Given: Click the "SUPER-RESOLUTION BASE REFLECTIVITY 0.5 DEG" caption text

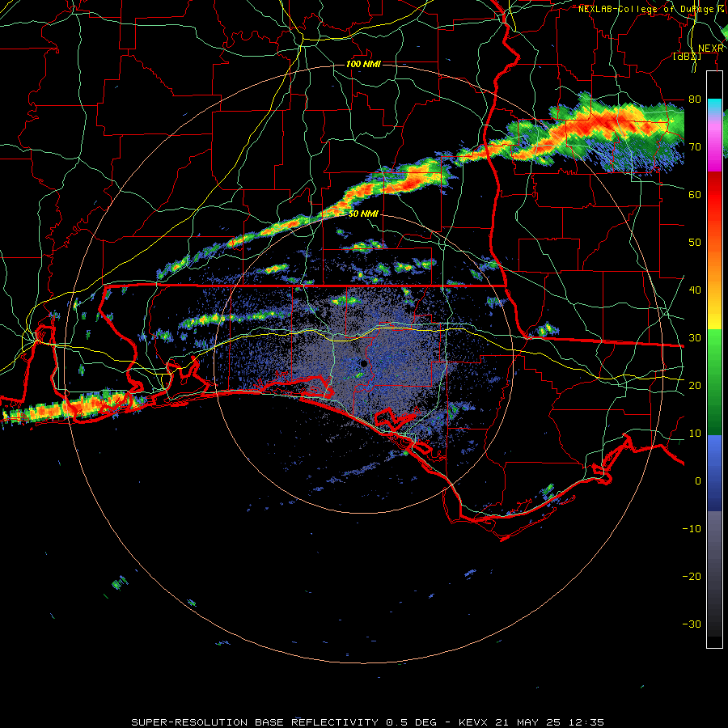Looking at the screenshot, I should 284,722.
